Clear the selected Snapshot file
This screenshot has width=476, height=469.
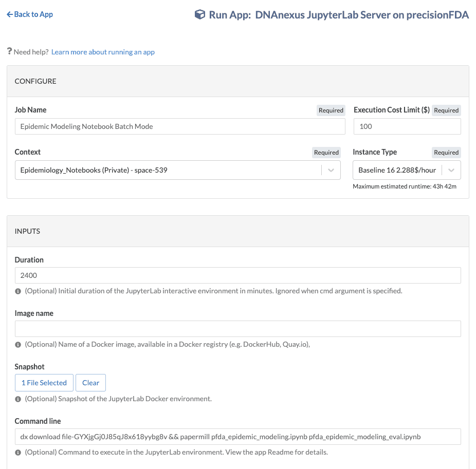[x=90, y=383]
